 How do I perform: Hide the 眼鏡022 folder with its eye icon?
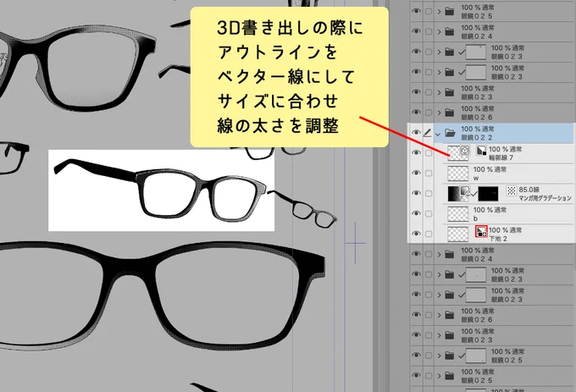click(416, 133)
